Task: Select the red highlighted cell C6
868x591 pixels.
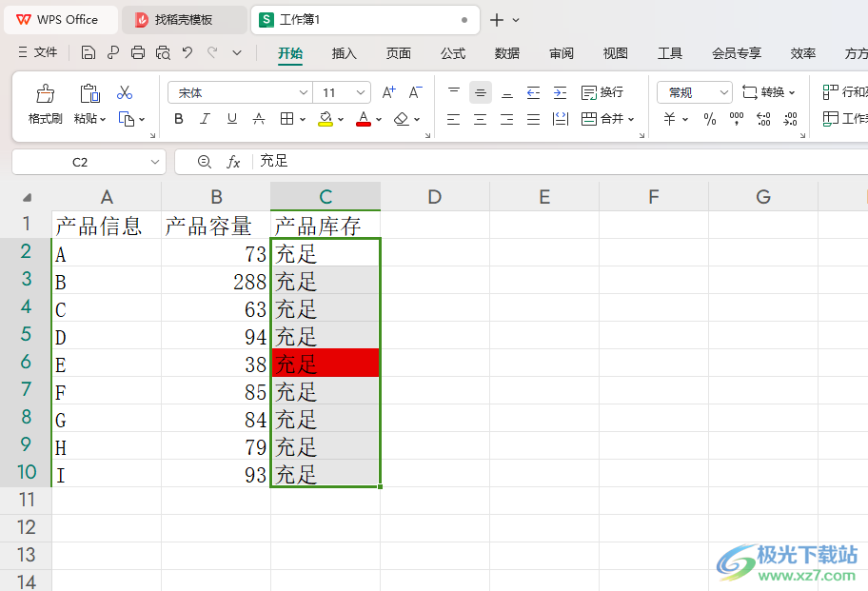Action: (325, 363)
